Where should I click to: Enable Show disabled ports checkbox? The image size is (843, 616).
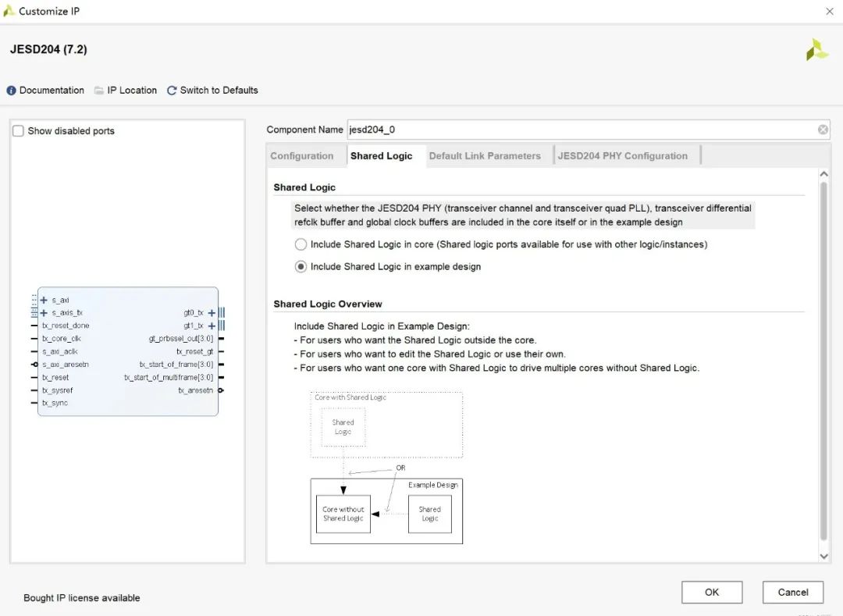18,130
